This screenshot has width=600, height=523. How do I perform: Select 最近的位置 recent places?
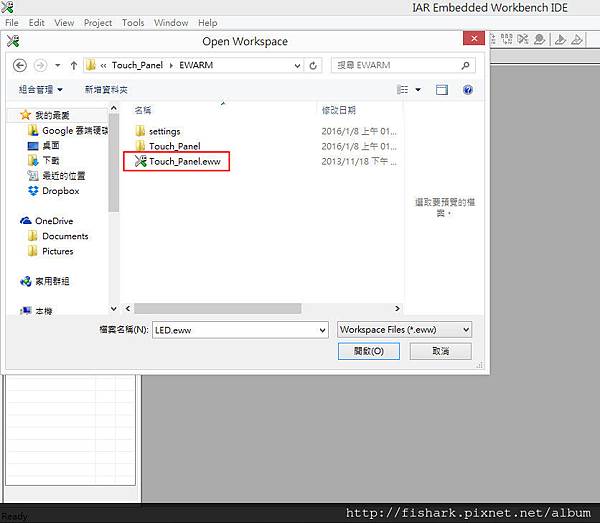pos(56,176)
